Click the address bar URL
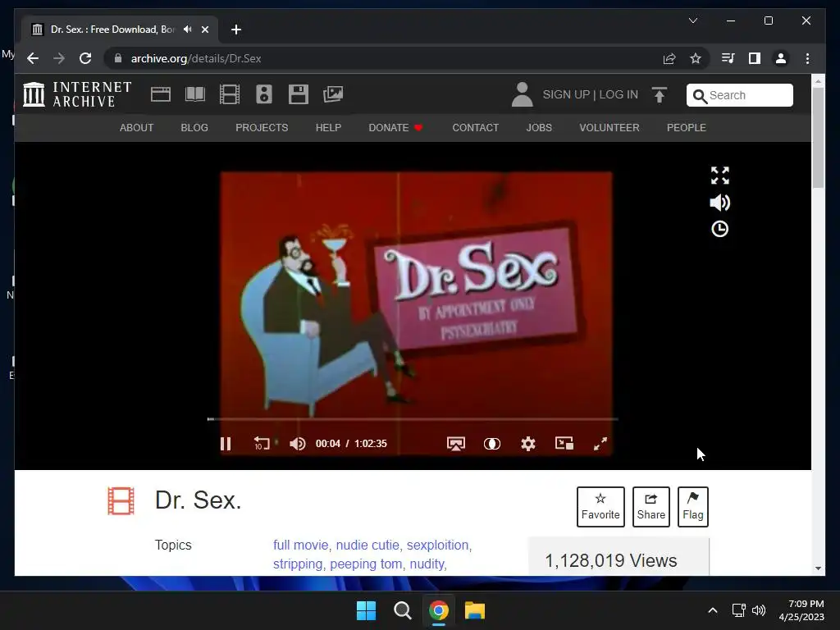The height and width of the screenshot is (630, 840). (x=196, y=58)
